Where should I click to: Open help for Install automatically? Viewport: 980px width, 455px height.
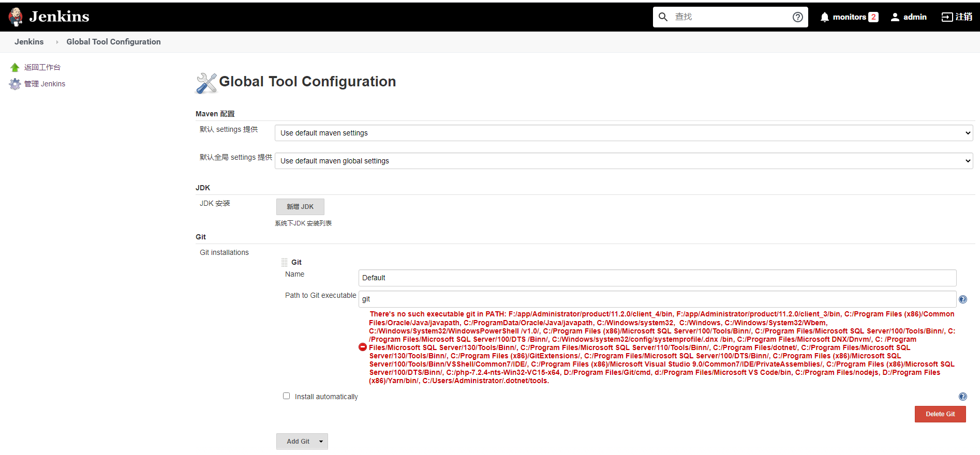click(963, 397)
